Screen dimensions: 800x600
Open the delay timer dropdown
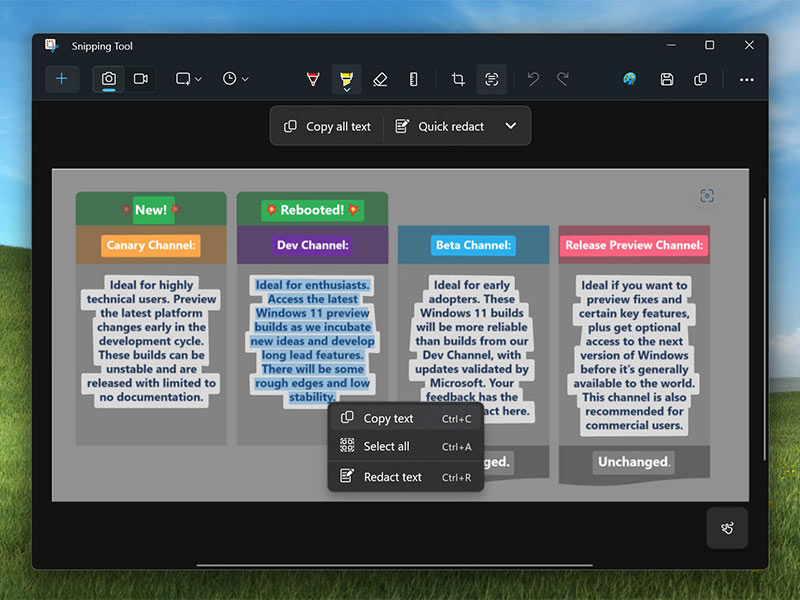tap(236, 79)
